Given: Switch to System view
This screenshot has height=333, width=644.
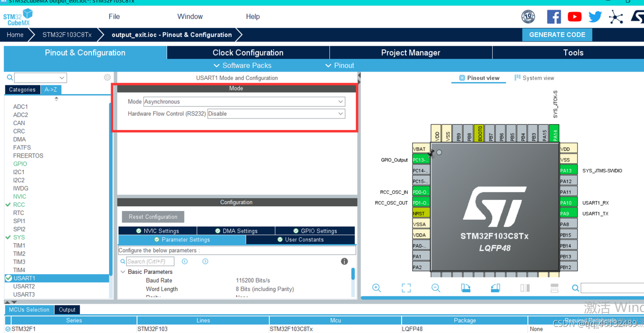Looking at the screenshot, I should pos(534,78).
